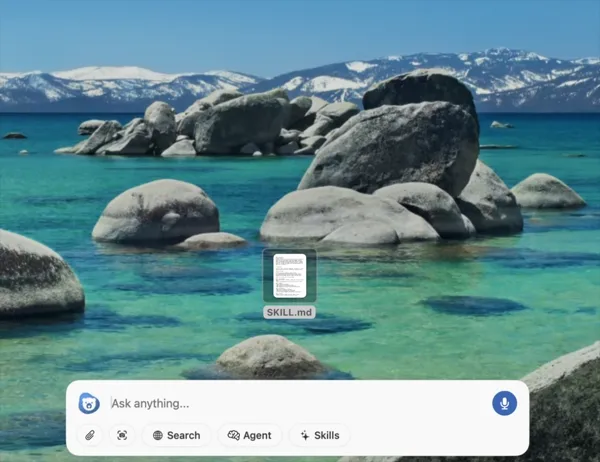Viewport: 600px width, 462px height.
Task: Select the SKILL.md document icon
Action: (x=290, y=276)
